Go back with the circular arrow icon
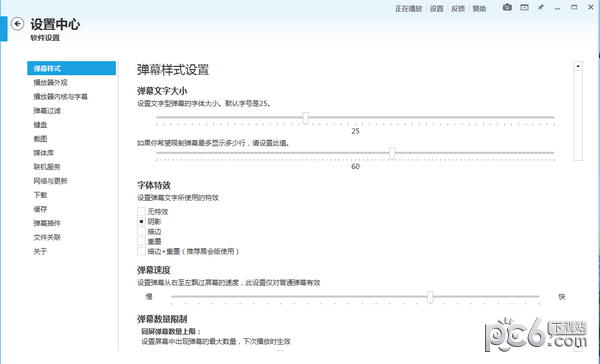Viewport: 600px width, 364px height. pyautogui.click(x=17, y=24)
